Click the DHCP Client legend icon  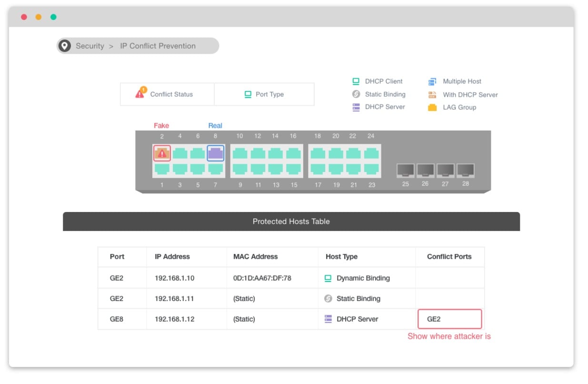point(356,81)
